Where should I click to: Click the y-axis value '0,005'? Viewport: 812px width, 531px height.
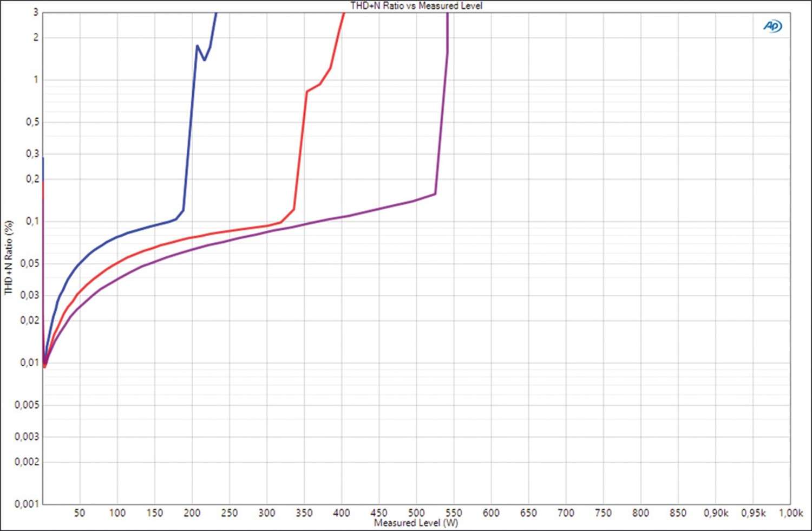[x=27, y=405]
